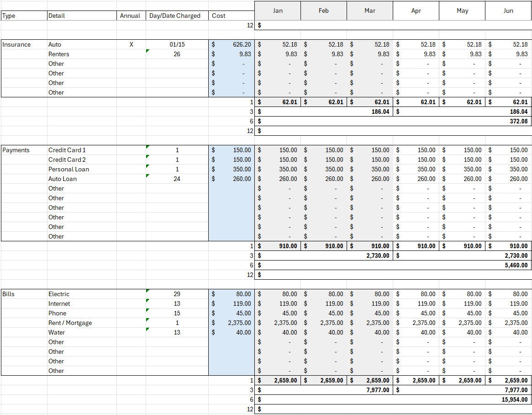Select the Renters detail cell

coord(82,54)
